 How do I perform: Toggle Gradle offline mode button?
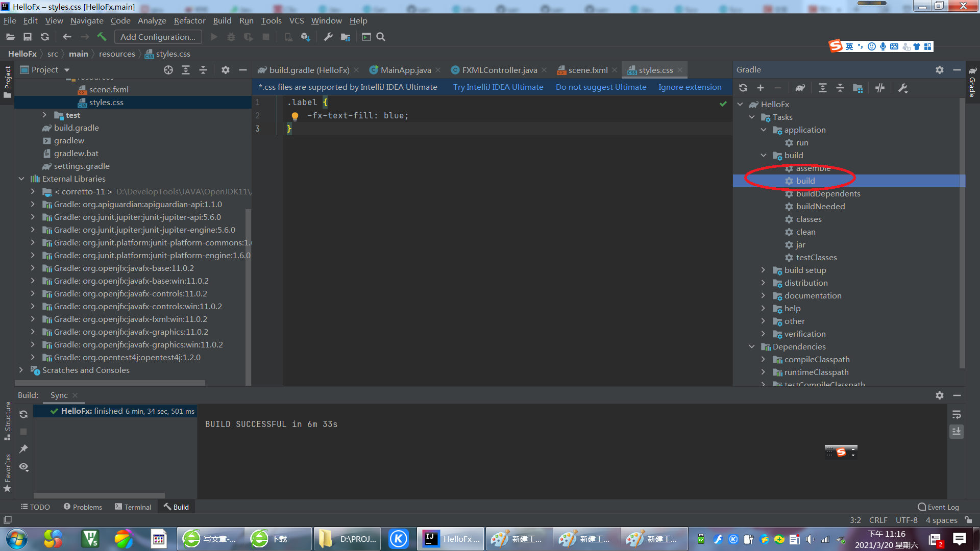[x=879, y=88]
